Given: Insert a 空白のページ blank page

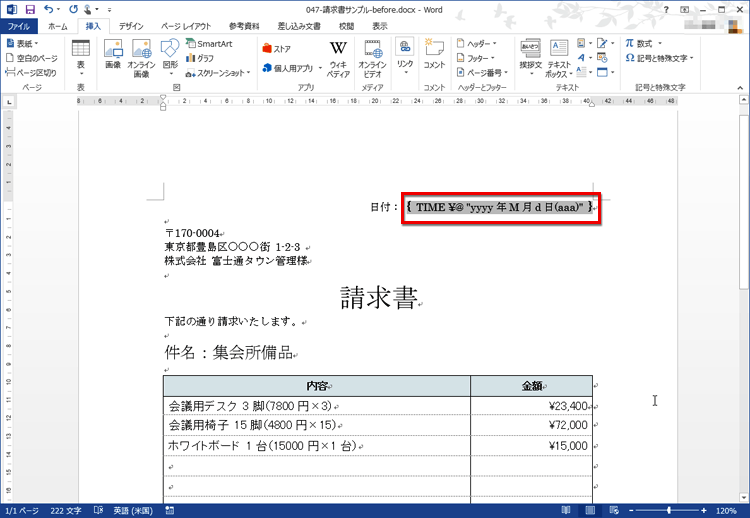Looking at the screenshot, I should (x=32, y=58).
